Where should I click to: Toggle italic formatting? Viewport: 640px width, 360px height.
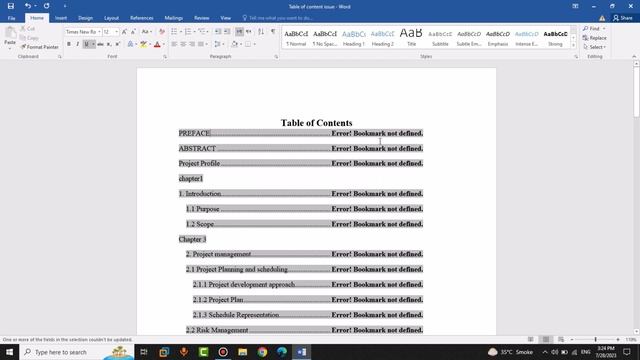[78, 44]
